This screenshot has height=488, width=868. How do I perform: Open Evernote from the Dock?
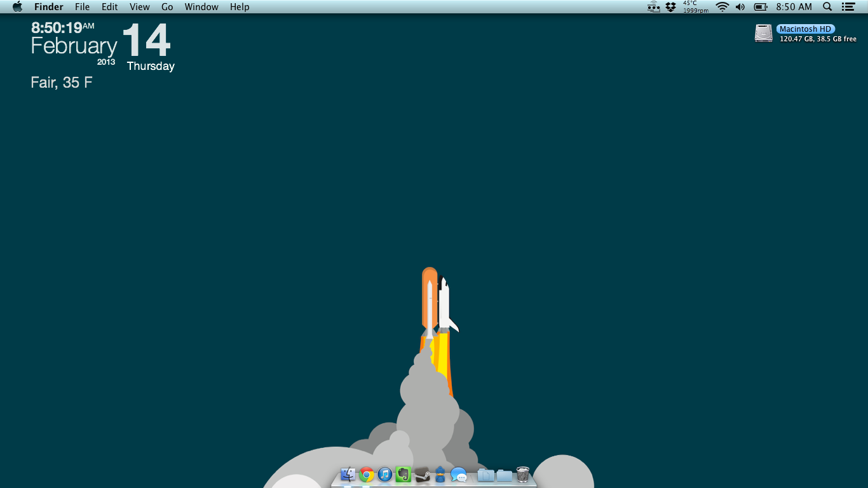(x=403, y=474)
